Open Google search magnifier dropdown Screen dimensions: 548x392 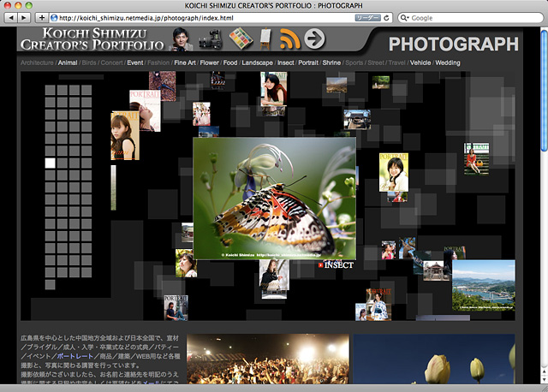[404, 18]
